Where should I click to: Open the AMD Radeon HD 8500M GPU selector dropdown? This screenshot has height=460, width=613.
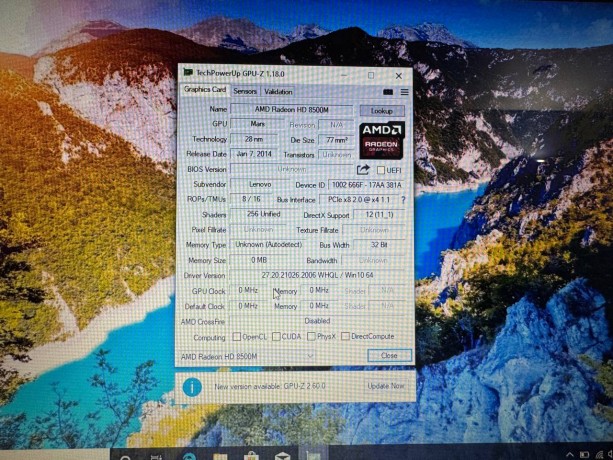click(x=247, y=356)
